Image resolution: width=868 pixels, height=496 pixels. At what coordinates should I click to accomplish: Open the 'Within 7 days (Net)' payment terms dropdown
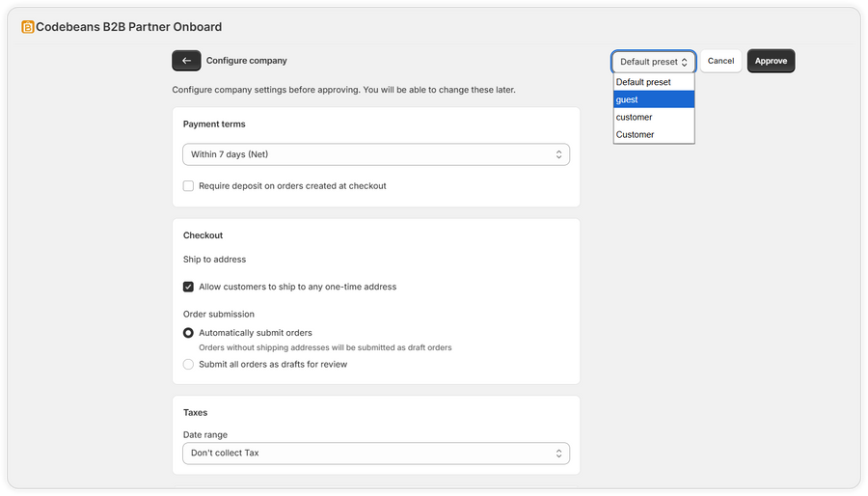[376, 154]
